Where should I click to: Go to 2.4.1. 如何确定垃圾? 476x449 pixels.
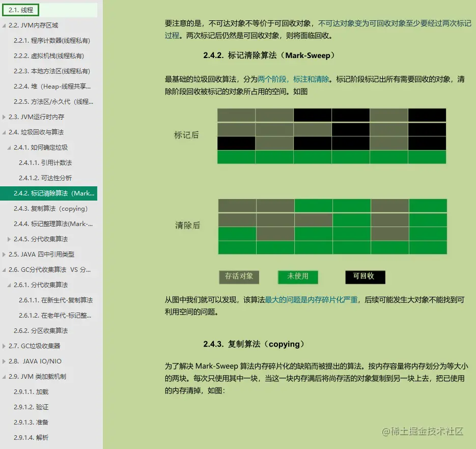(41, 148)
